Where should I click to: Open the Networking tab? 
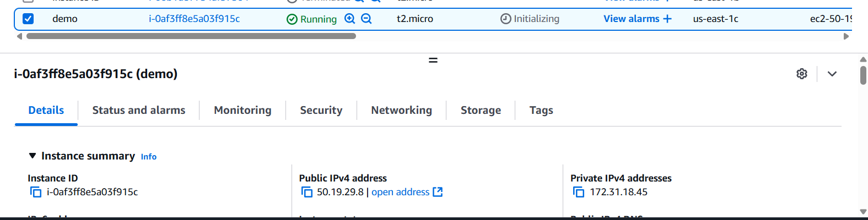[402, 110]
